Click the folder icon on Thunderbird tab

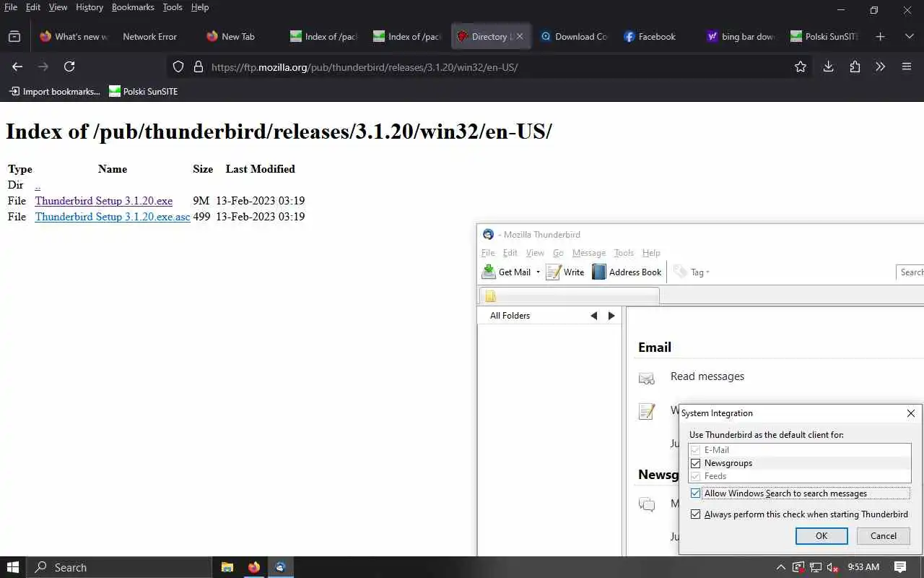coord(491,296)
